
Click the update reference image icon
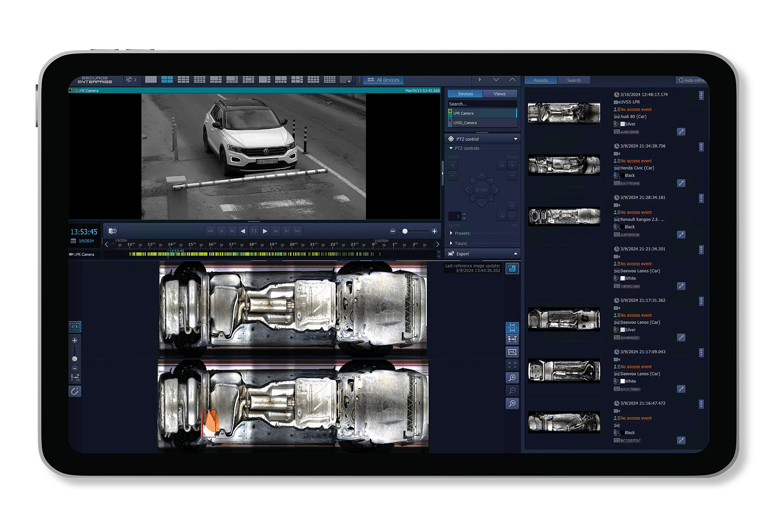point(512,268)
